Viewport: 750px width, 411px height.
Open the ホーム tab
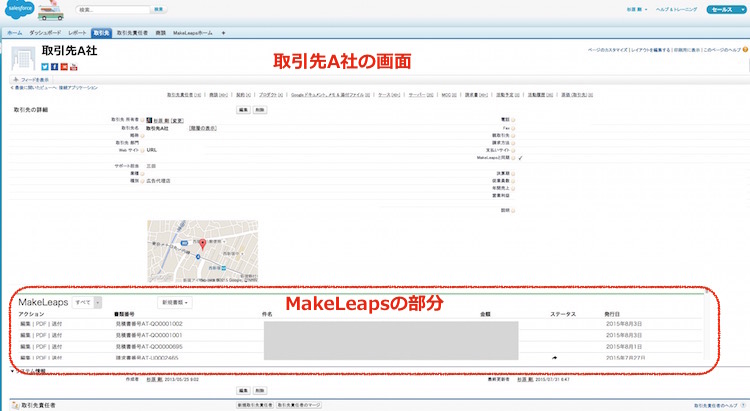(x=14, y=33)
